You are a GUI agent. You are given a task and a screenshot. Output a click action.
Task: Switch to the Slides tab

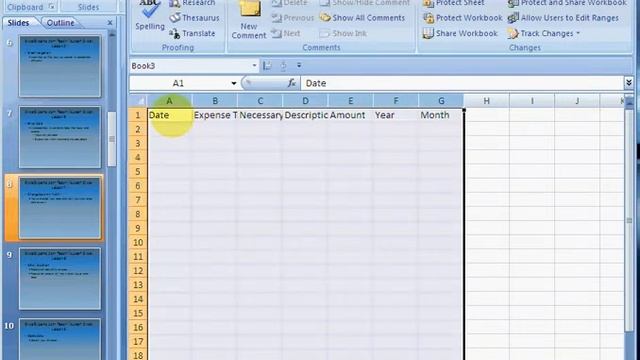click(18, 23)
